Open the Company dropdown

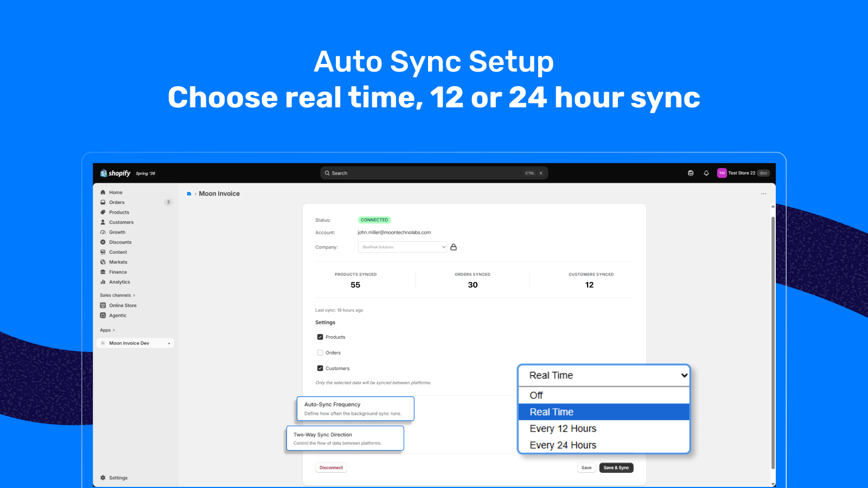click(403, 247)
